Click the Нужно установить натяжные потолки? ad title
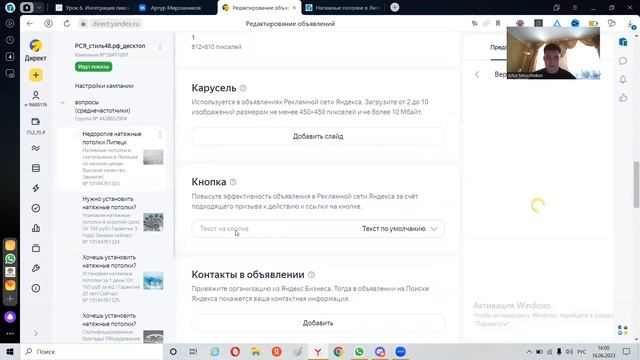The height and width of the screenshot is (360, 640). (x=109, y=203)
